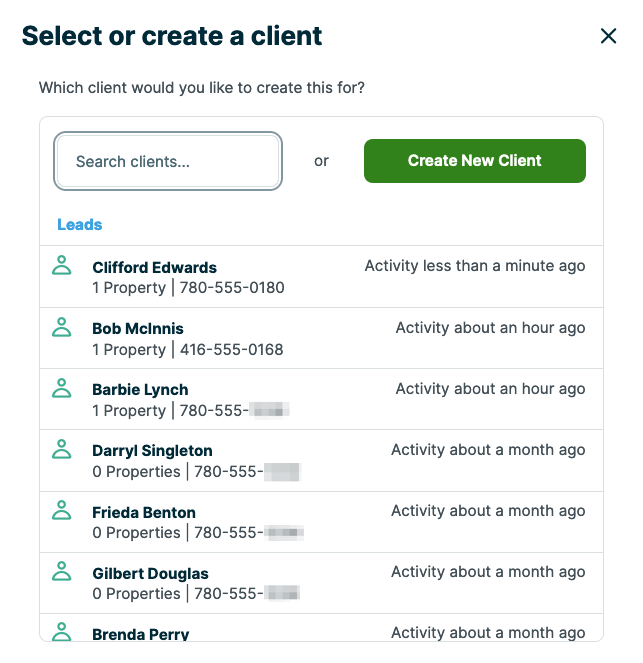Select Clifford Edwards from the list
The width and height of the screenshot is (643, 663).
coord(154,267)
